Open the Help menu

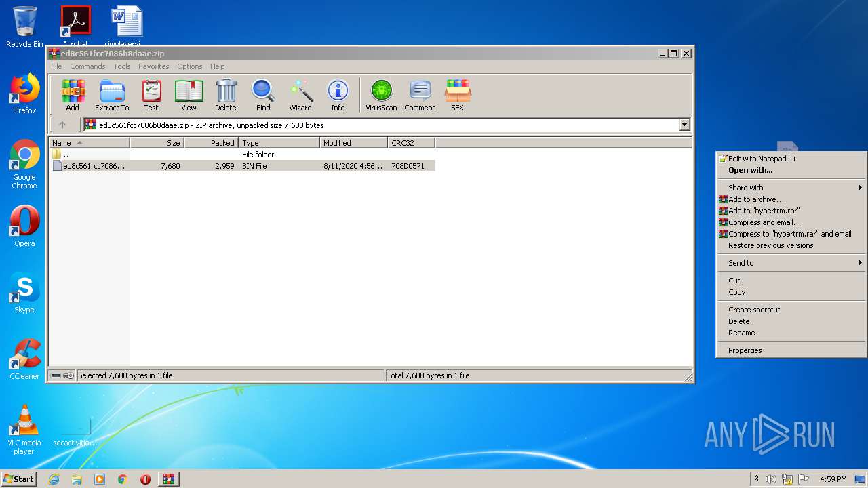[x=217, y=66]
